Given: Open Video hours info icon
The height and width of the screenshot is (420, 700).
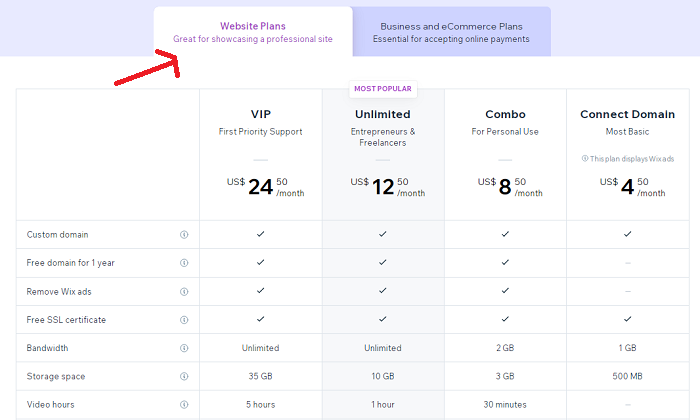Looking at the screenshot, I should [184, 404].
